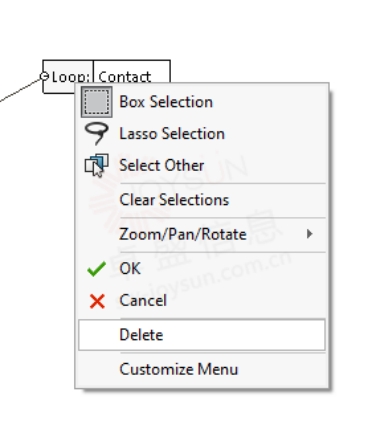This screenshot has height=434, width=373.
Task: Click the leader line attached to the callout
Action: pyautogui.click(x=20, y=90)
